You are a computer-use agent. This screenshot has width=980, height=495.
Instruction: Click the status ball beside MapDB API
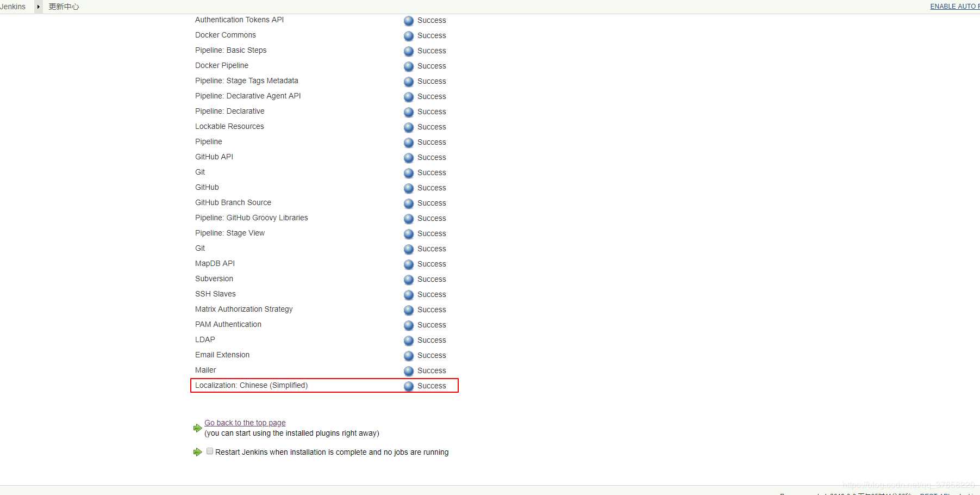pos(409,264)
